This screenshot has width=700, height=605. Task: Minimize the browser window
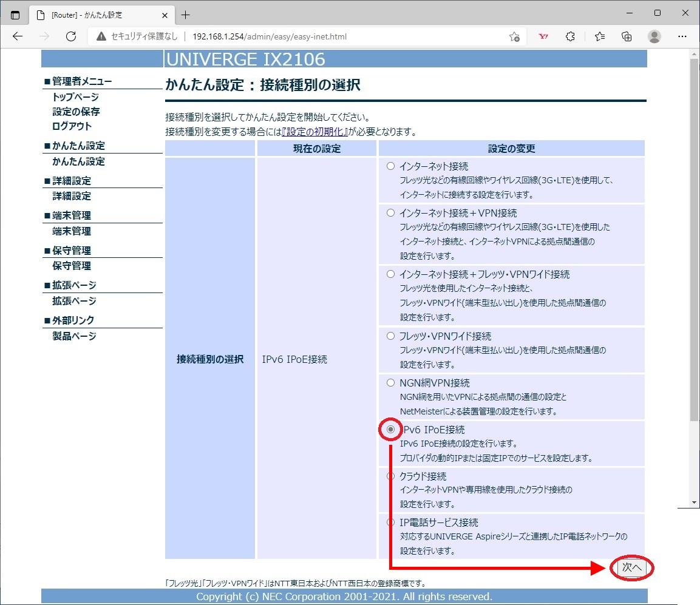(x=630, y=13)
